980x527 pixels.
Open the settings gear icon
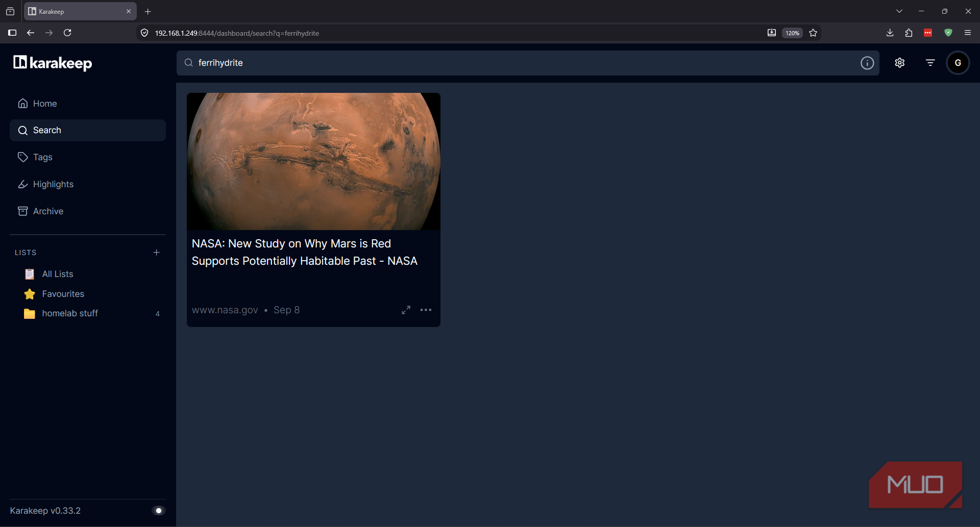(900, 63)
